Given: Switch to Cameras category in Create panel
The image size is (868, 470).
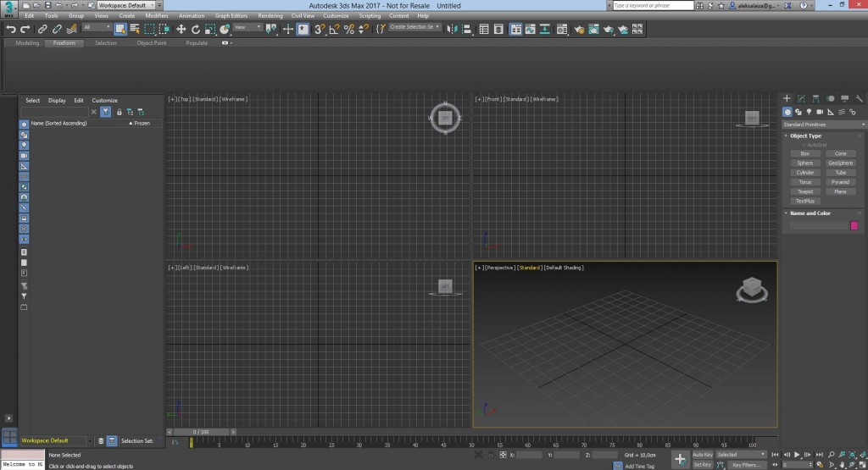Looking at the screenshot, I should click(820, 112).
